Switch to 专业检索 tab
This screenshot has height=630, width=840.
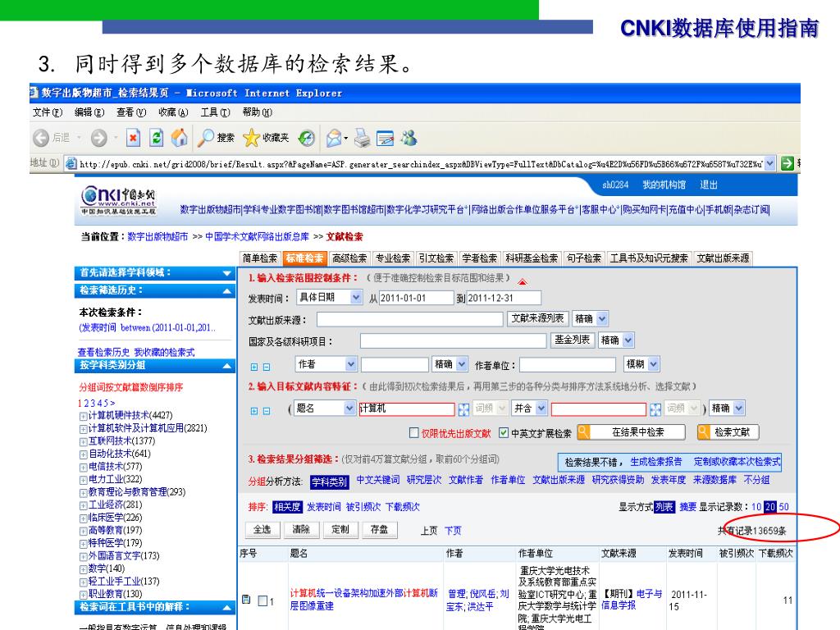pos(393,258)
